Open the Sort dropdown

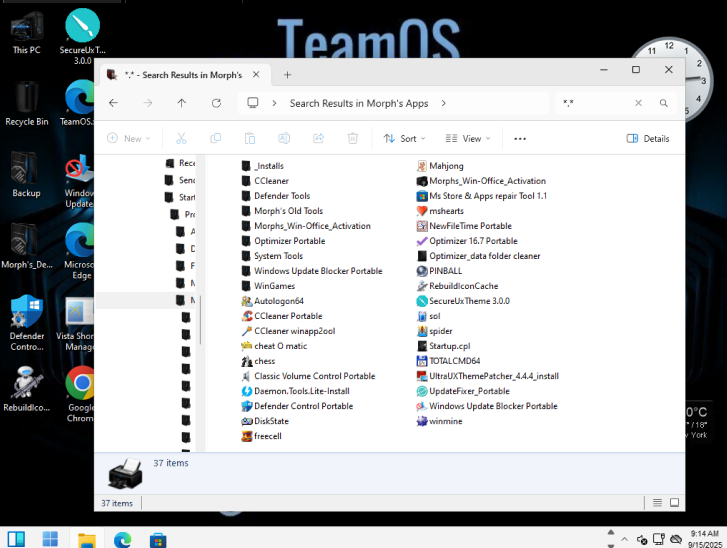pyautogui.click(x=404, y=139)
